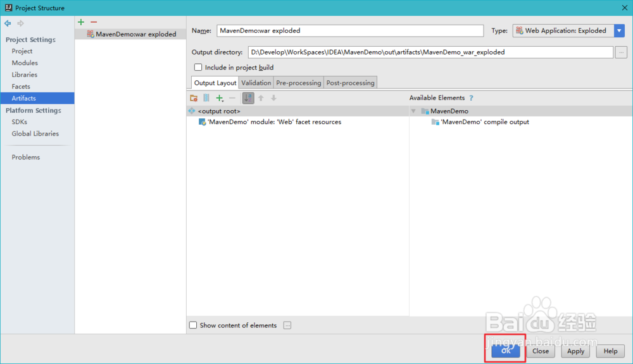Image resolution: width=633 pixels, height=364 pixels.
Task: Click the OK button
Action: pos(505,351)
